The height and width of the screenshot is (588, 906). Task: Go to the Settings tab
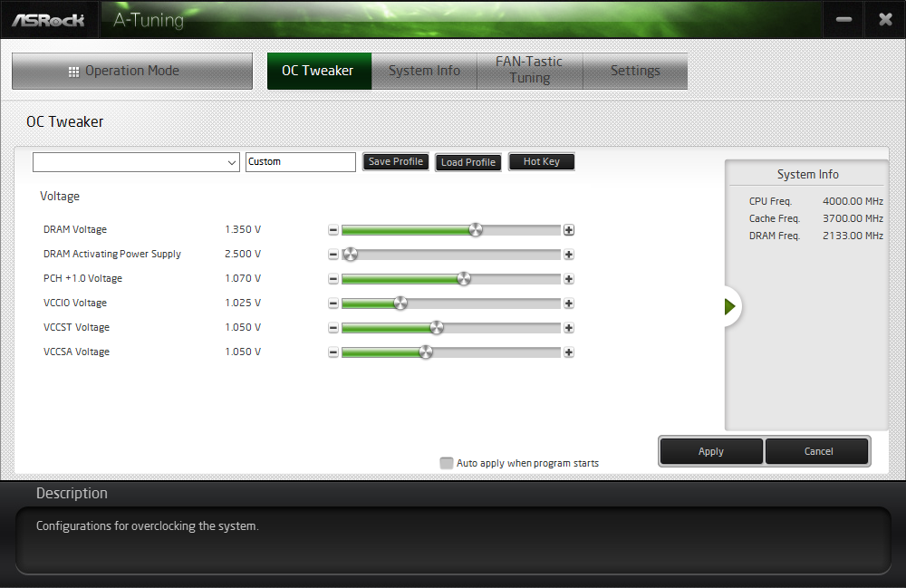tap(635, 71)
